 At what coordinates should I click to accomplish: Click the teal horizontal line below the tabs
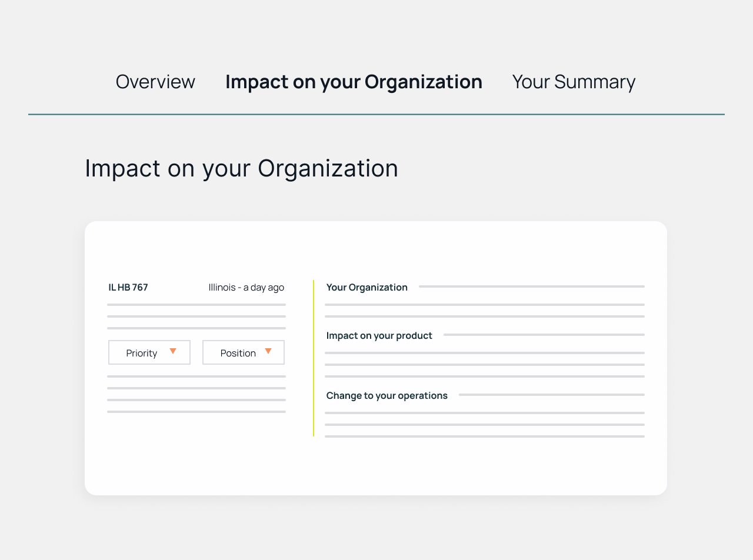[376, 114]
